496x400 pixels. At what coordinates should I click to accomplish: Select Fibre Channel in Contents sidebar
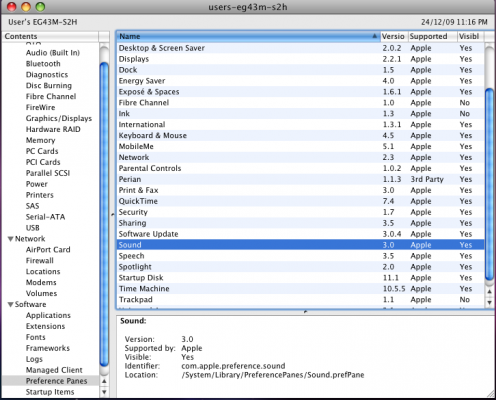(51, 97)
